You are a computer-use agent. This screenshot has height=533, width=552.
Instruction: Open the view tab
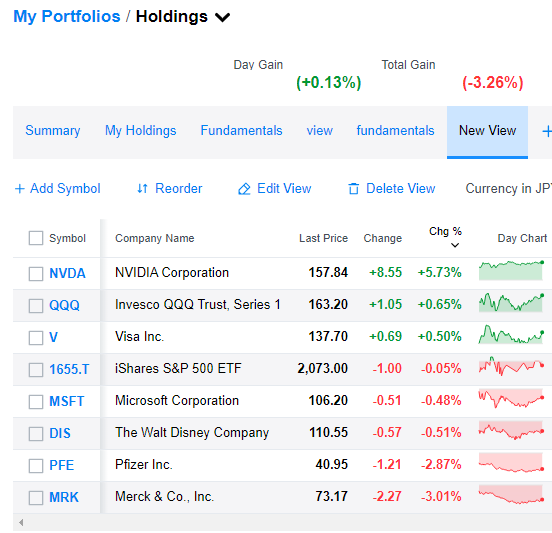[319, 131]
